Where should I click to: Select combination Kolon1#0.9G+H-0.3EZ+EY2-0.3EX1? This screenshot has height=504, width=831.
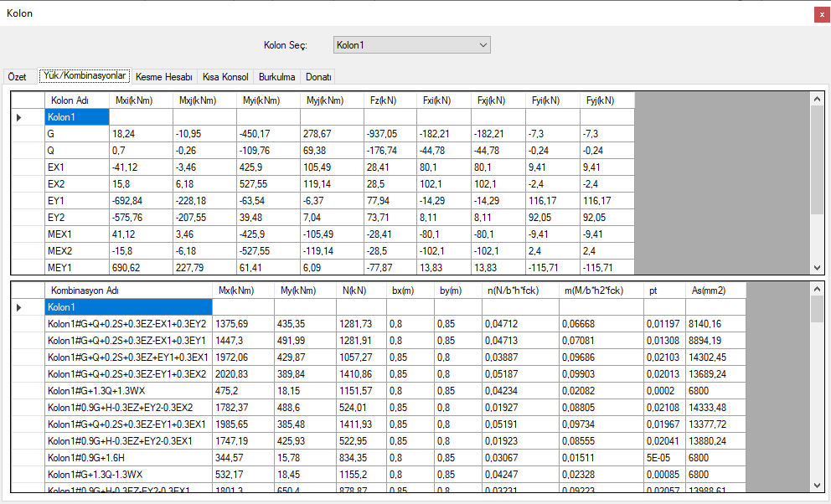tap(128, 441)
